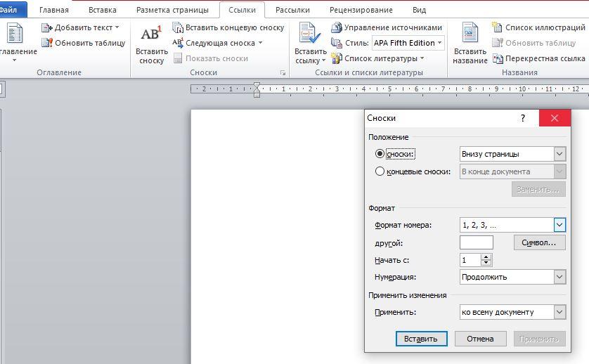589x364 pixels.
Task: Click Next Footnote (Следующая сноска) icon
Action: [x=178, y=43]
